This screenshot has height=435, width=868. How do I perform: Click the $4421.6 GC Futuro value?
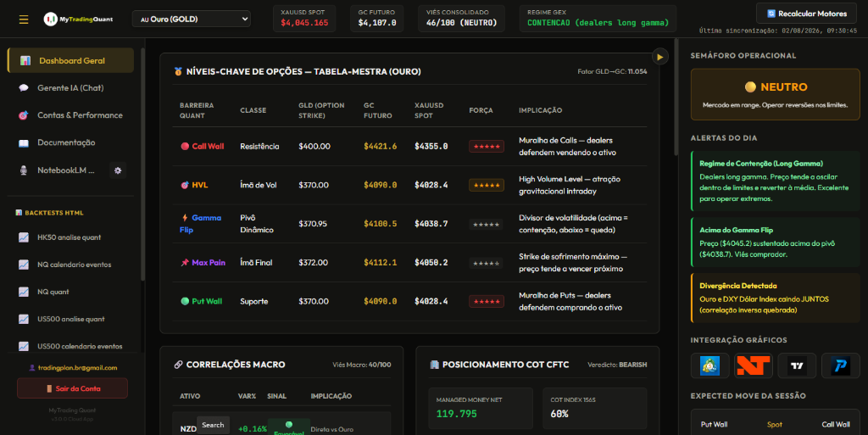coord(381,146)
